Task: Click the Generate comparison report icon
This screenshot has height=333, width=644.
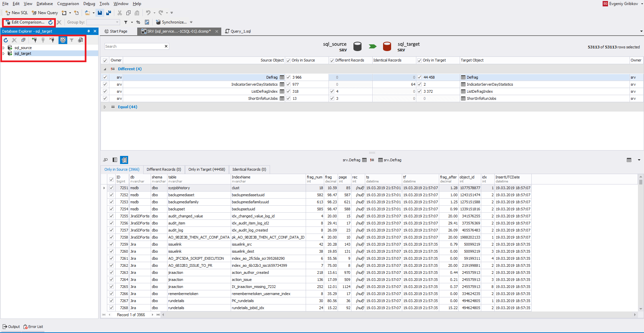Action: pyautogui.click(x=147, y=22)
